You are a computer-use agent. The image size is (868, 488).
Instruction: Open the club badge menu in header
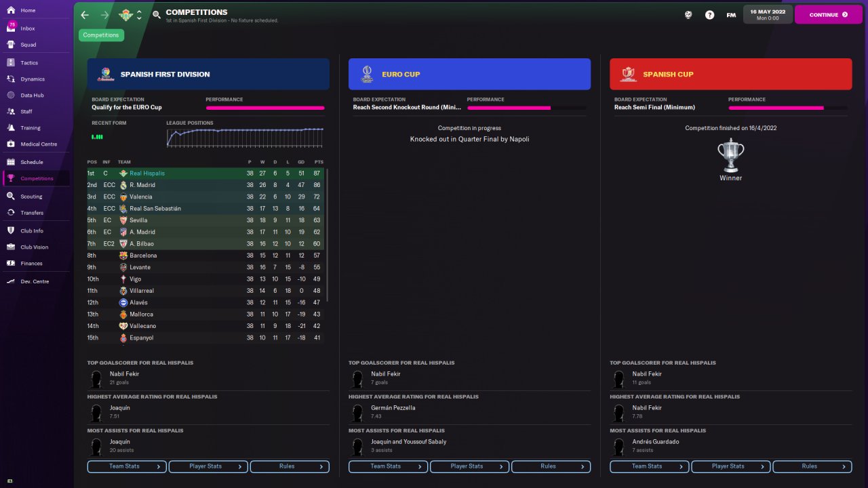click(x=125, y=15)
